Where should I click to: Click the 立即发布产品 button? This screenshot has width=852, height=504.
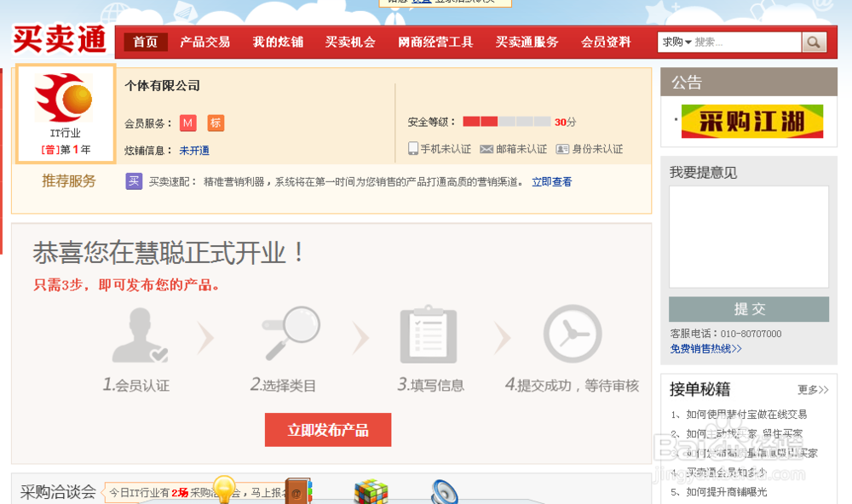click(328, 430)
